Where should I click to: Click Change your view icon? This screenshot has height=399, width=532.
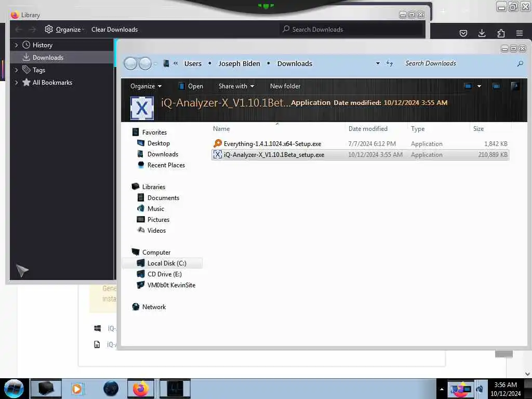[468, 86]
